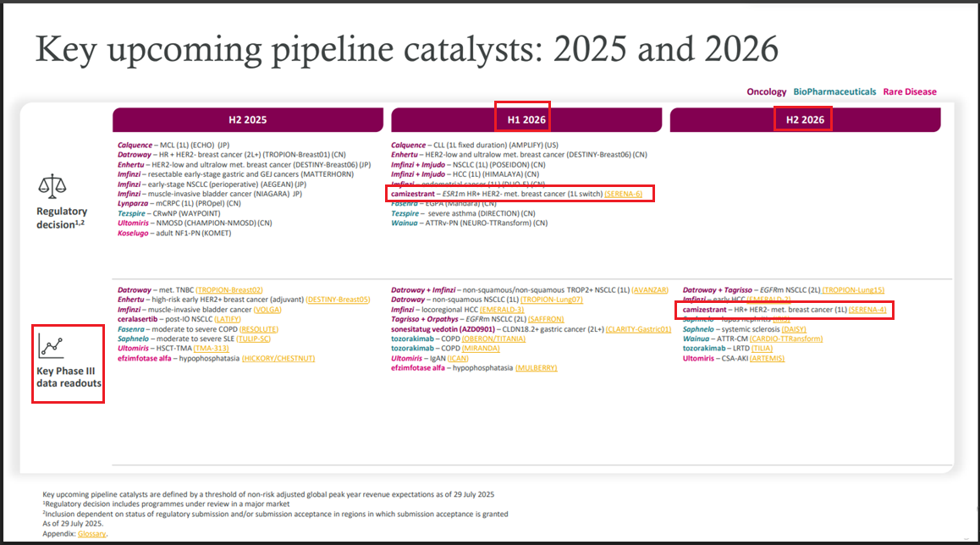This screenshot has width=980, height=545.
Task: Click the BioPharmaceuticals legend label
Action: coord(834,92)
